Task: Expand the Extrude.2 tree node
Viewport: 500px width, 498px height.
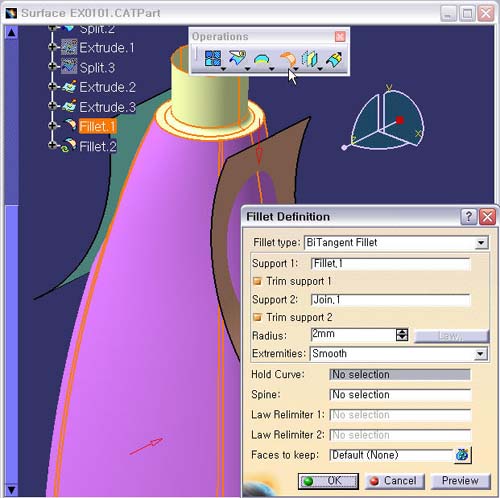Action: coord(52,86)
